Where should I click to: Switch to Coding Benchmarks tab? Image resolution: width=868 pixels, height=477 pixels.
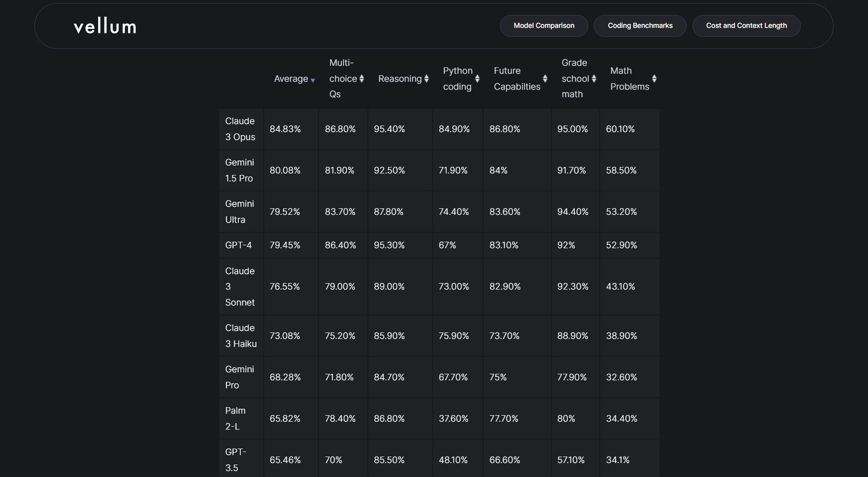[x=640, y=26]
